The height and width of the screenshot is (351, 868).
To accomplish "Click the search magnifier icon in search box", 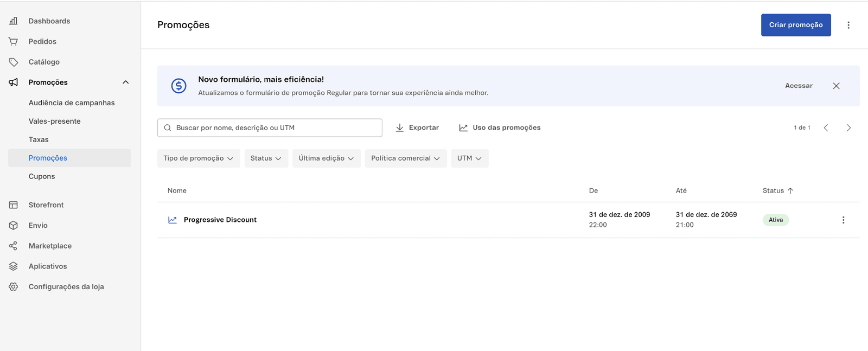I will [x=168, y=128].
